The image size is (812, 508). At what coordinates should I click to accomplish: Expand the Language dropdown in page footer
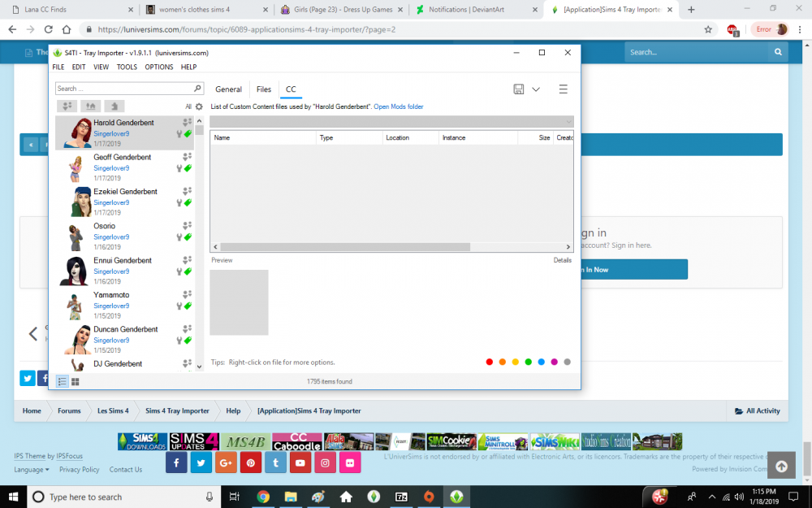point(32,470)
